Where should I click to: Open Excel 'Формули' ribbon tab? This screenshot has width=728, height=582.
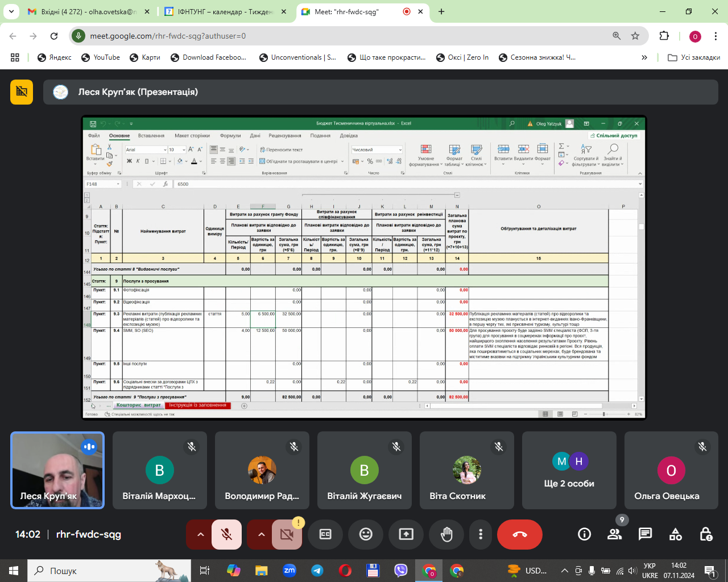[x=230, y=136]
